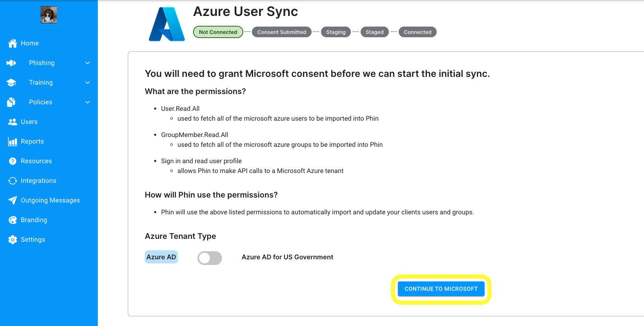The height and width of the screenshot is (326, 644).
Task: Click the Settings gear icon
Action: (x=13, y=240)
